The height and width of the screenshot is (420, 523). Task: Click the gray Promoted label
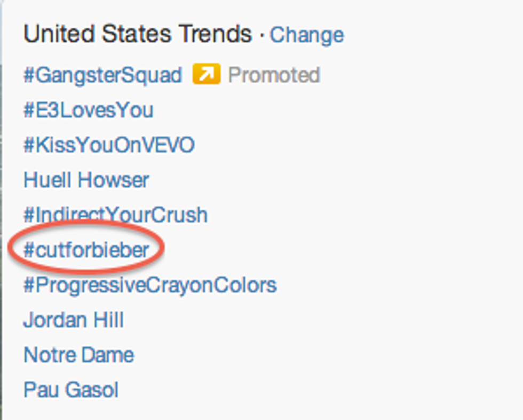(274, 75)
